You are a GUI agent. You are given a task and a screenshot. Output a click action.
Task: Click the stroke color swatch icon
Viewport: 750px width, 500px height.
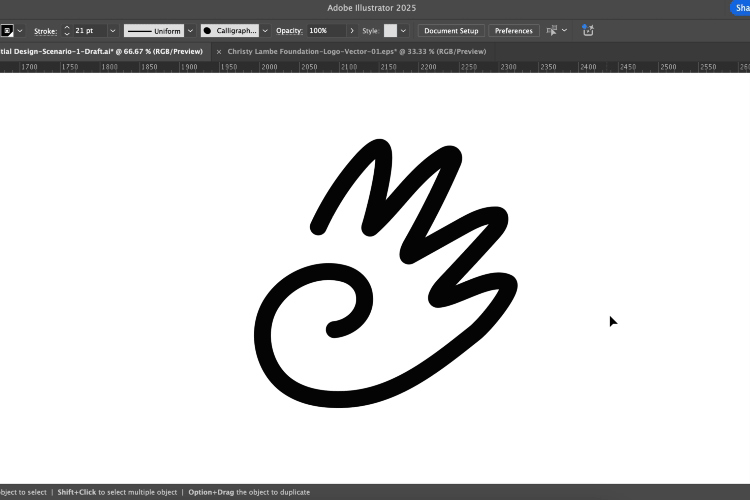(6, 31)
